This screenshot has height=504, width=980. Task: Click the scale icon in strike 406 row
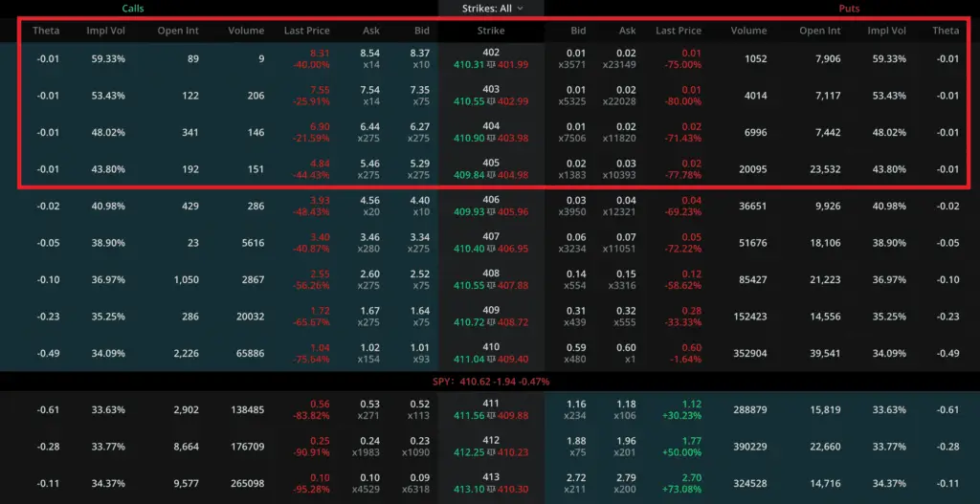491,211
